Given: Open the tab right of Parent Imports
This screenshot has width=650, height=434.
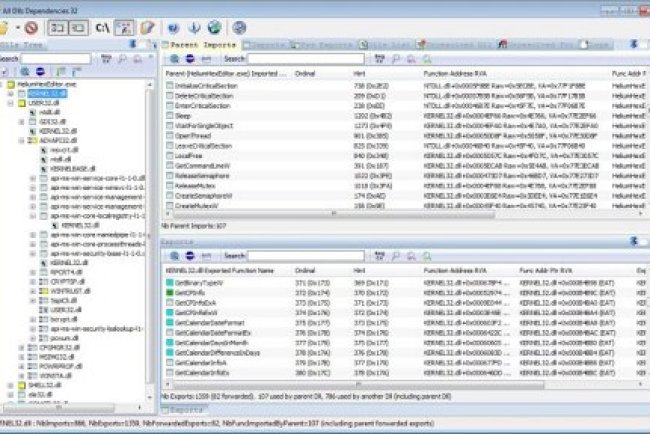Looking at the screenshot, I should (265, 44).
